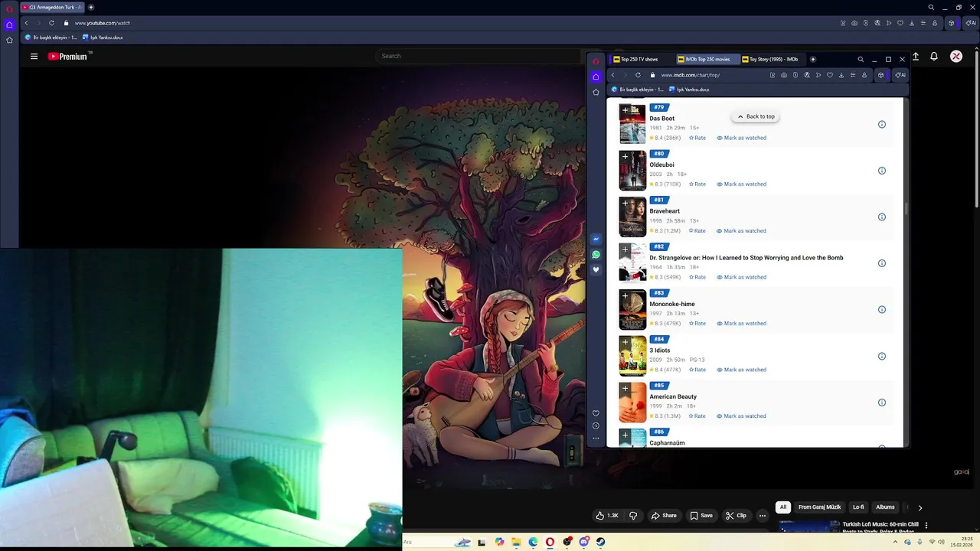980x551 pixels.
Task: Reload the IMDb chart page
Action: 638,75
